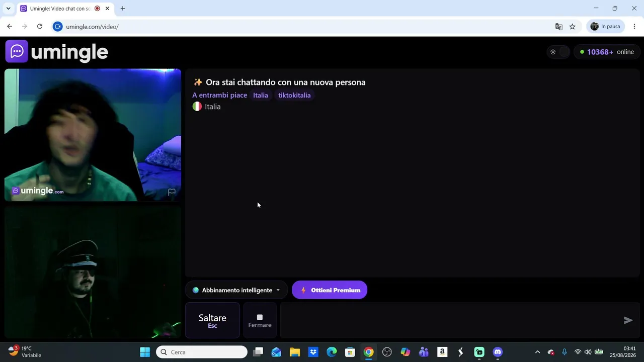Open the green robot-face taskbar app
The width and height of the screenshot is (644, 362).
(x=479, y=352)
